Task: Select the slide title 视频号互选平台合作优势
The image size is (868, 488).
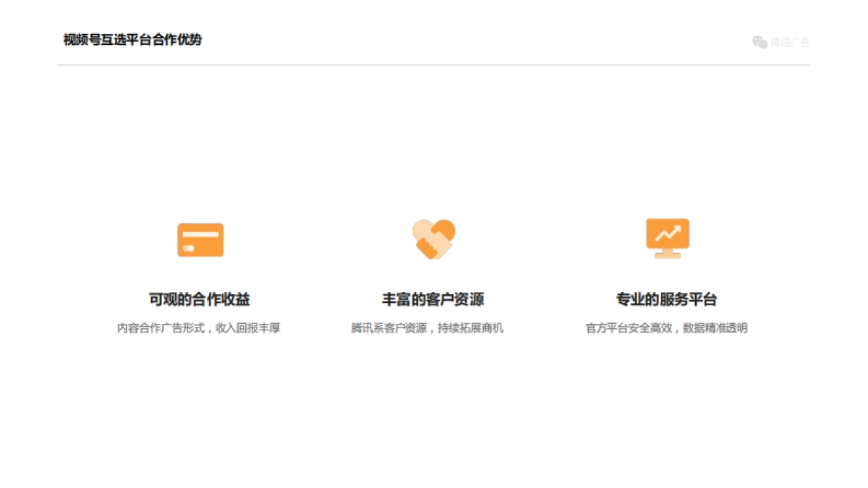Action: click(132, 40)
